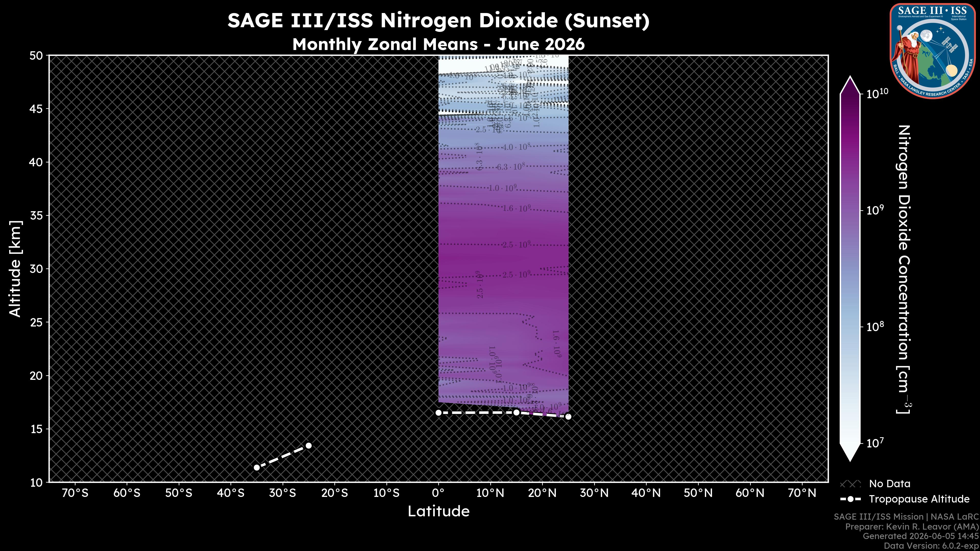Click the 'Data Version: 6.0.2-exp' line
980x551 pixels.
coord(931,546)
